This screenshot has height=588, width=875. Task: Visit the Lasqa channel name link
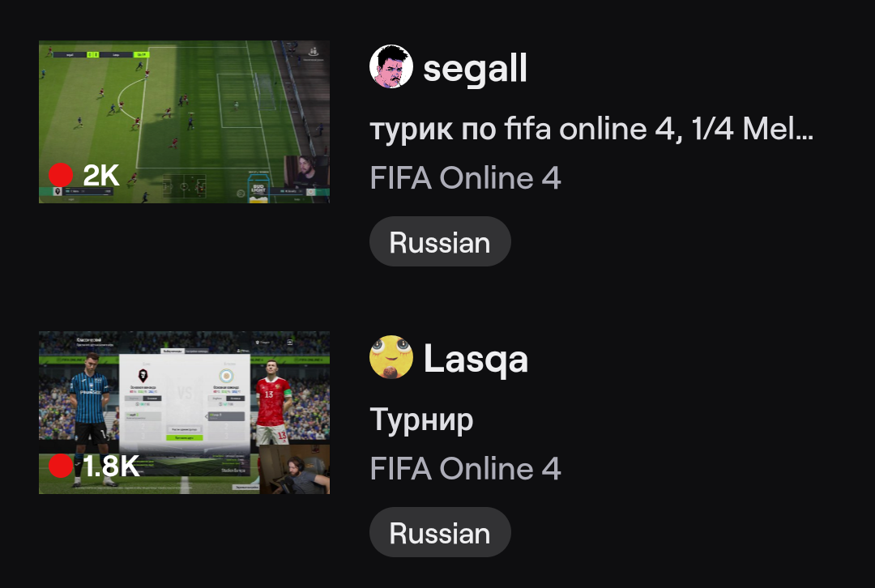pyautogui.click(x=476, y=359)
